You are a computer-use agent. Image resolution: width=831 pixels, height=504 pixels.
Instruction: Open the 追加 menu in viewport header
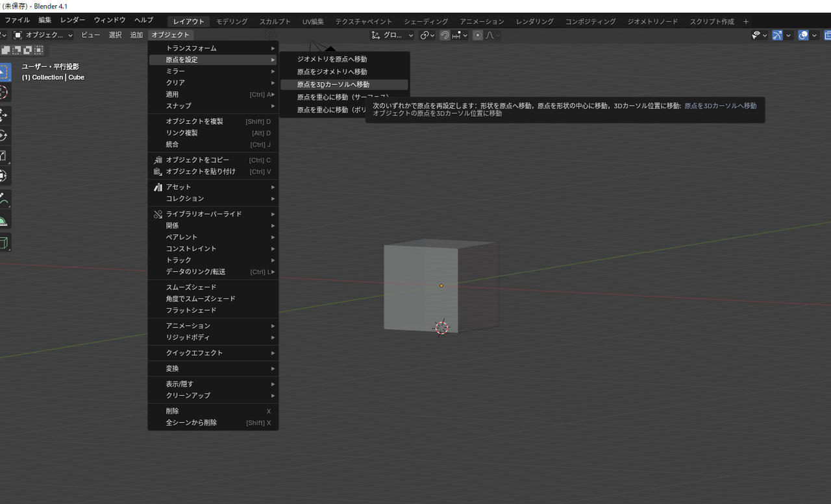[x=136, y=35]
